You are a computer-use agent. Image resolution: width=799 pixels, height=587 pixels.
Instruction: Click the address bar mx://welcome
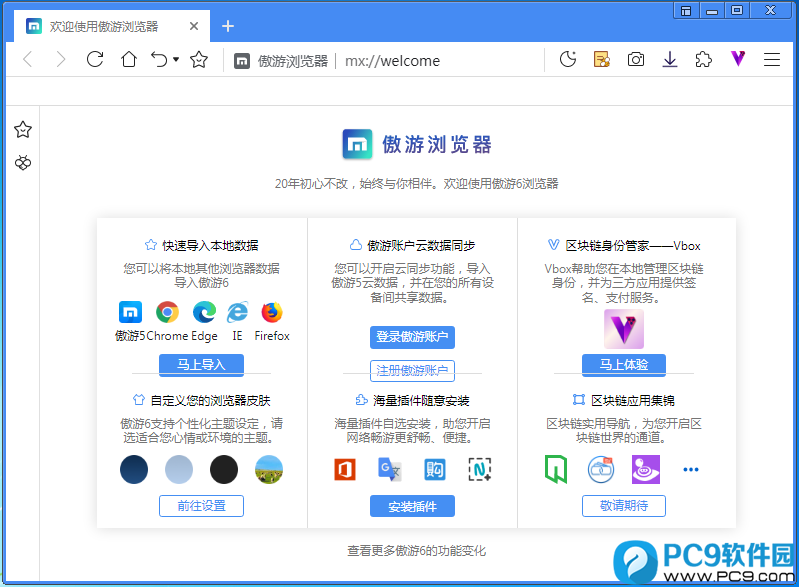(392, 61)
